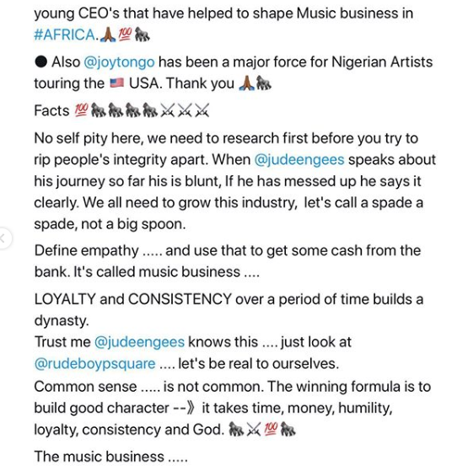Click praying hands emoji after Thank you
Viewport: 452px width, 476px height.
click(x=246, y=83)
